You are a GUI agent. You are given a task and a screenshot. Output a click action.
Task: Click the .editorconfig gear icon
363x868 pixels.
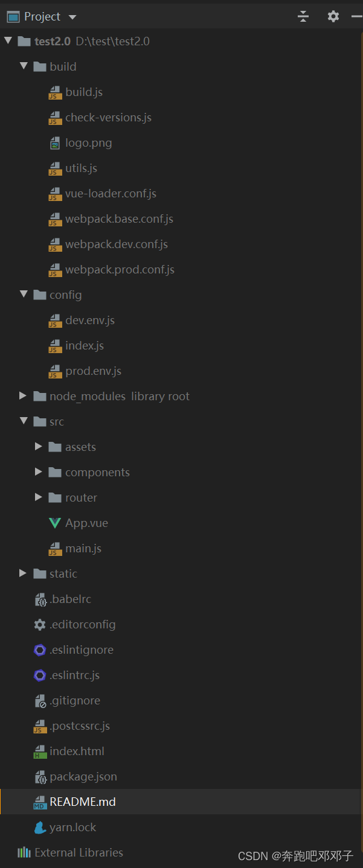[x=40, y=625]
